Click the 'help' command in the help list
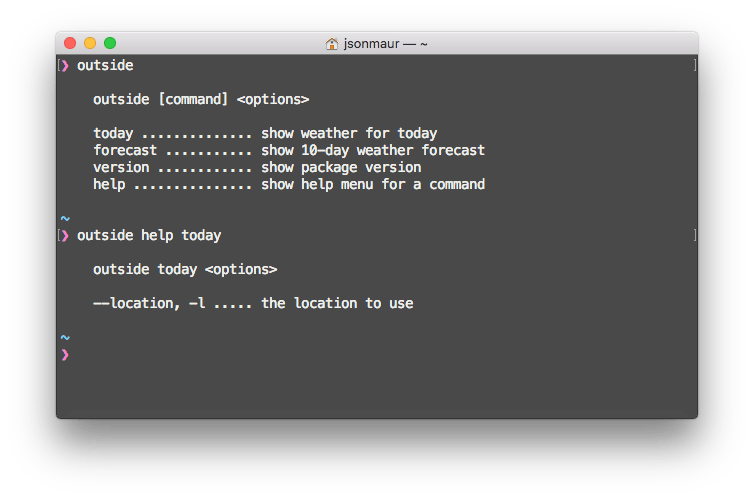The image size is (754, 499). click(x=109, y=185)
